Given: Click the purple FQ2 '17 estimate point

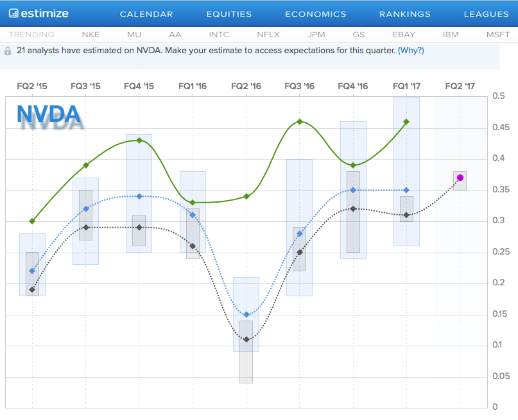Looking at the screenshot, I should click(460, 178).
